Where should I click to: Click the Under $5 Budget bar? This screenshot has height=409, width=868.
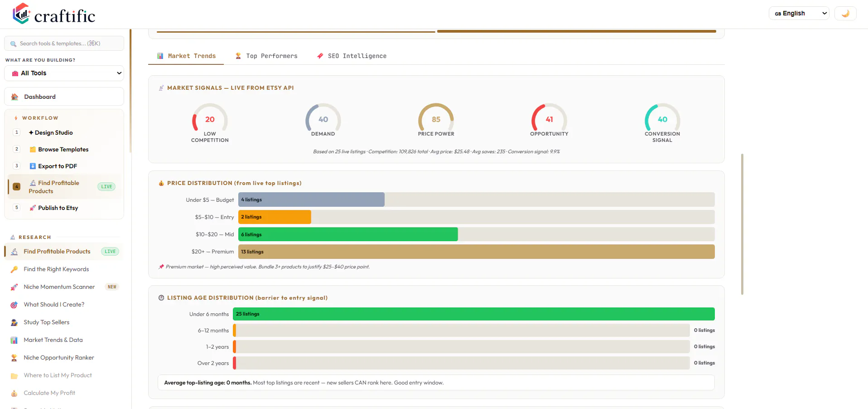311,200
